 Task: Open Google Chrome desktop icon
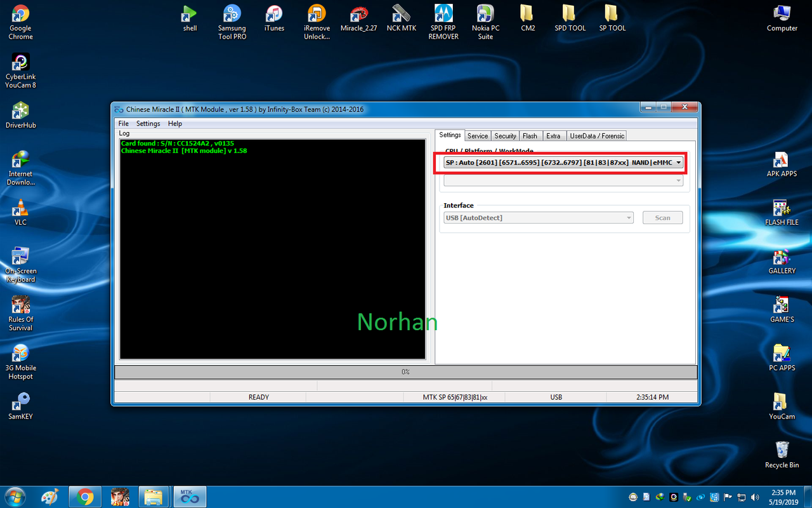[20, 22]
